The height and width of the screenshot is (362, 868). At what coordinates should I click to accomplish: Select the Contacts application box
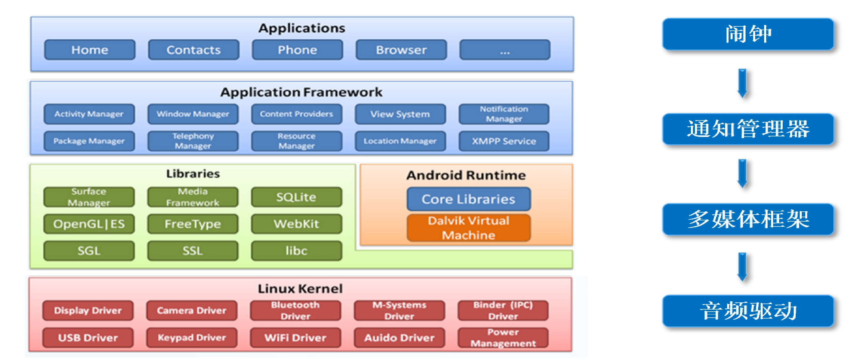click(x=193, y=50)
